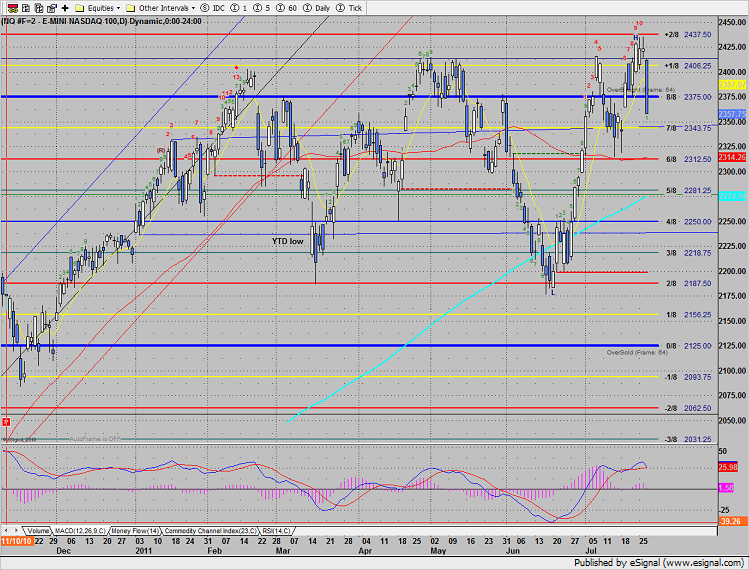Select the IDC symbol button
Image resolution: width=749 pixels, height=570 pixels.
(x=213, y=8)
